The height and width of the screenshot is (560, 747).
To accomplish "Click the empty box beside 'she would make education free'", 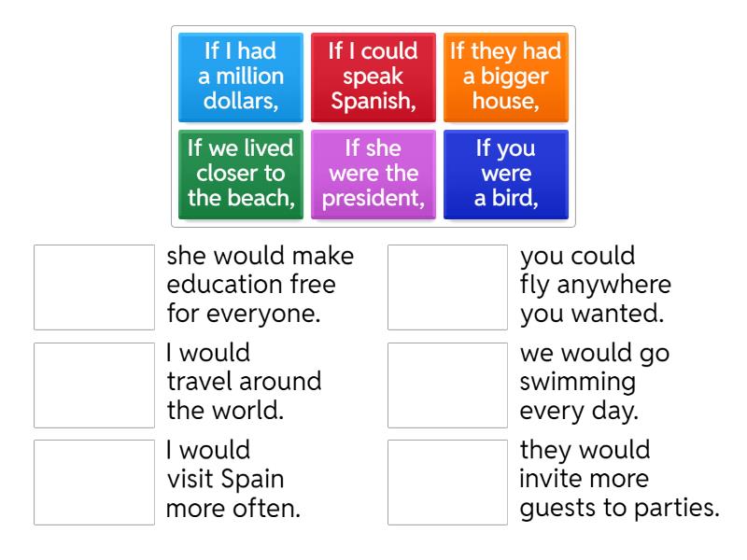I will click(x=94, y=287).
